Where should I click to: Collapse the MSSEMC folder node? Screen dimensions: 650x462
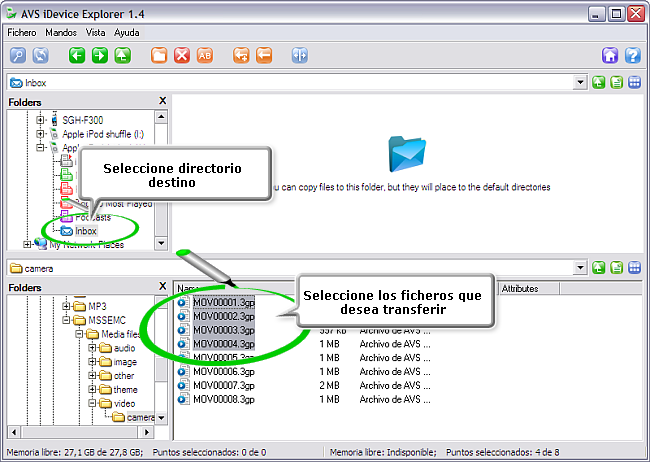tap(66, 320)
